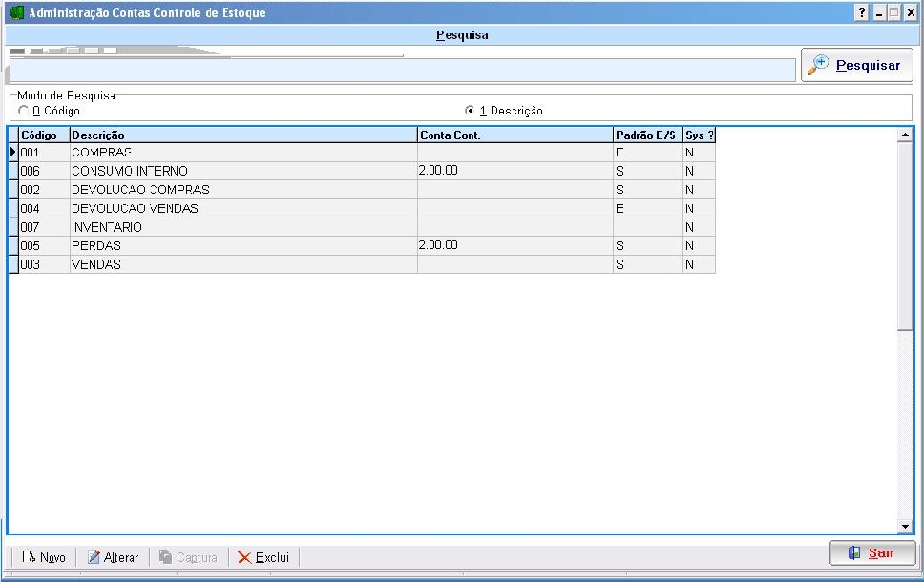Click the Pesquisar magnifier search button
The height and width of the screenshot is (582, 924).
(x=856, y=66)
